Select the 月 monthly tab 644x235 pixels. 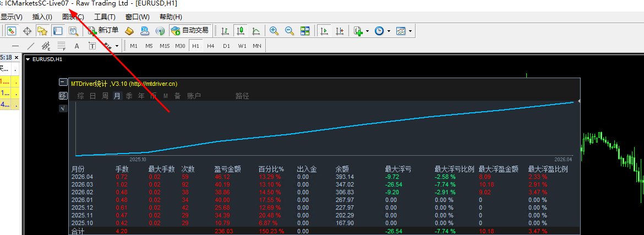[117, 96]
